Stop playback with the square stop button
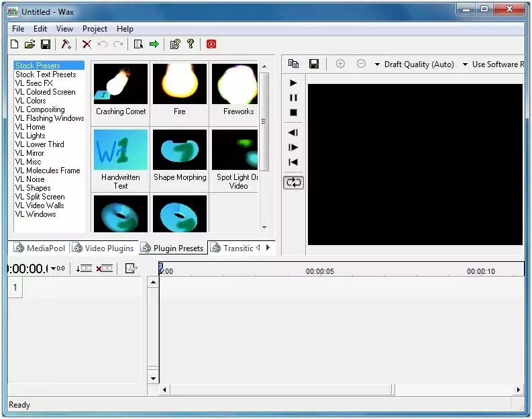Screen dimensions: 532x419 (x=293, y=113)
